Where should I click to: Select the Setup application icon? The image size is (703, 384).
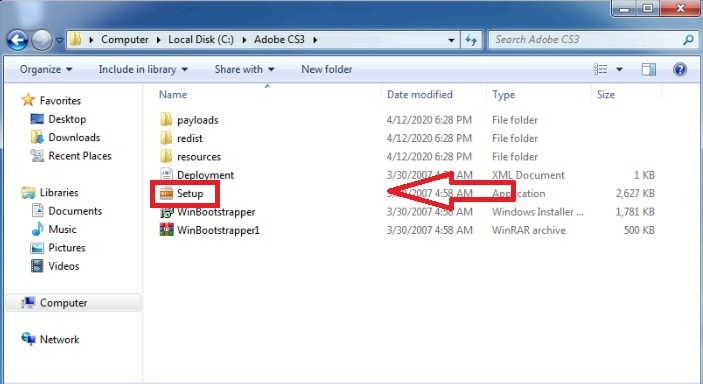[166, 193]
